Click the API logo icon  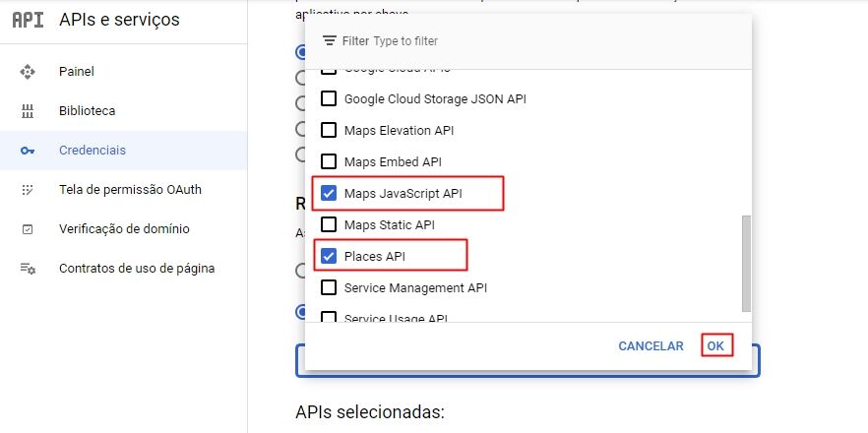pos(28,20)
